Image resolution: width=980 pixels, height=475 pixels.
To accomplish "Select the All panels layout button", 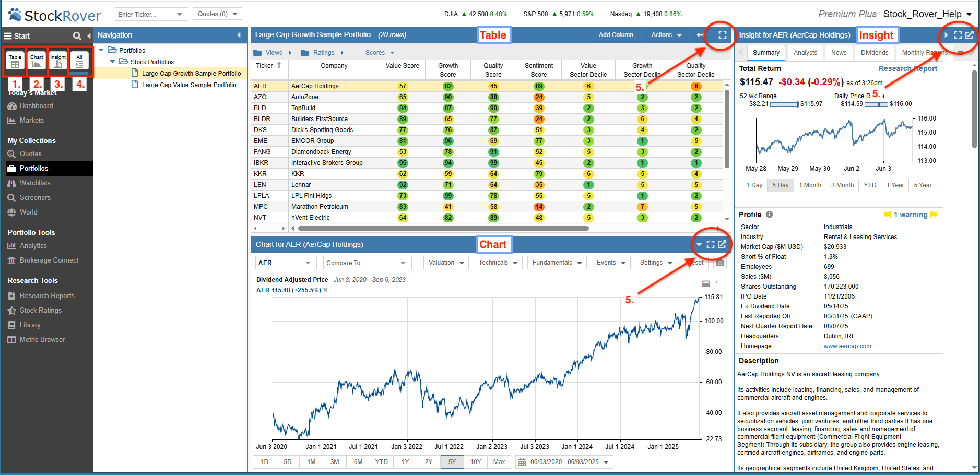I will tap(79, 61).
